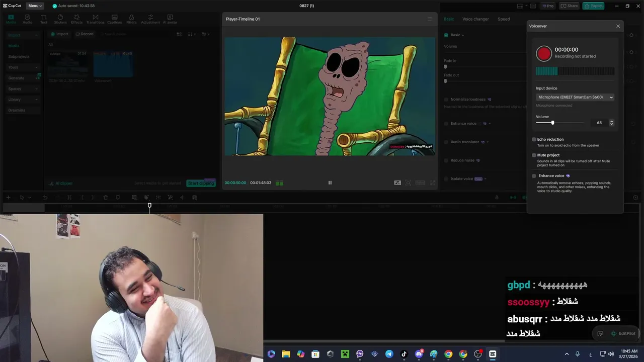Switch to the Media tab

tap(11, 19)
